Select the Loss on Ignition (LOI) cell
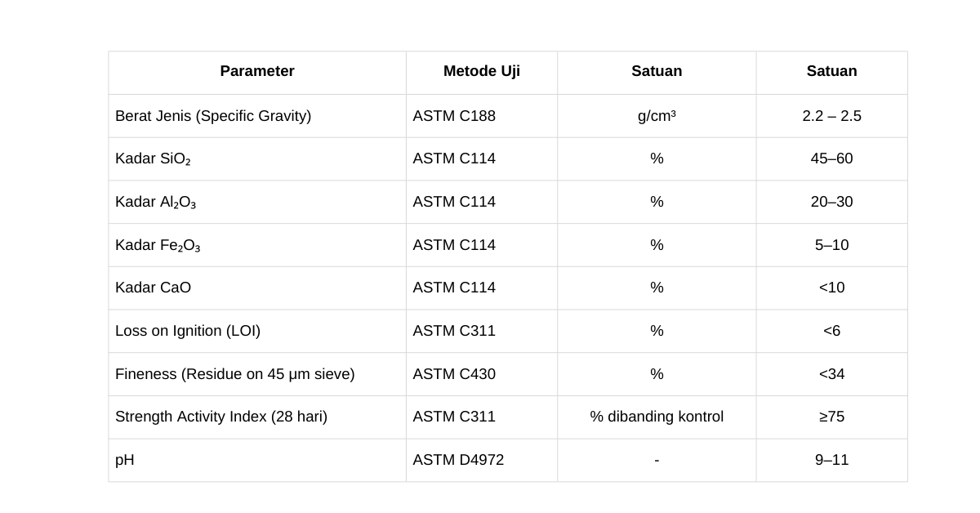The image size is (980, 513). tap(188, 331)
